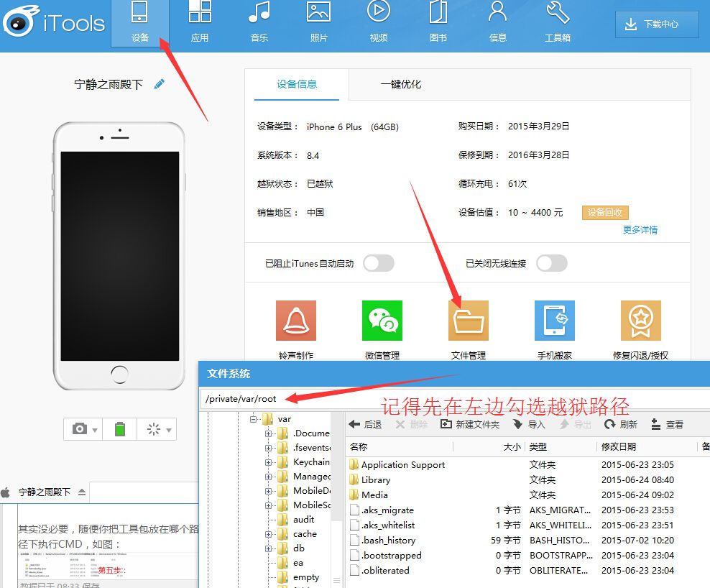Take screenshot with camera icon
Image resolution: width=710 pixels, height=588 pixels.
pos(80,428)
